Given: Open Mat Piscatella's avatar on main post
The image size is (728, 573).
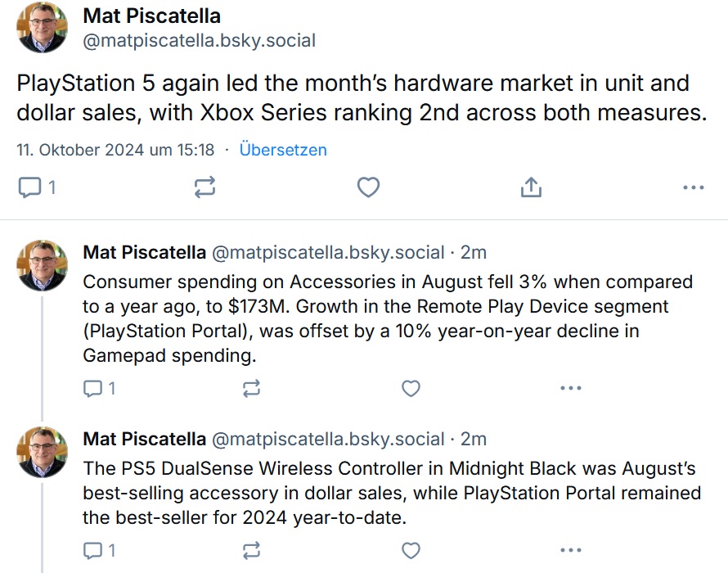Looking at the screenshot, I should pos(43,28).
